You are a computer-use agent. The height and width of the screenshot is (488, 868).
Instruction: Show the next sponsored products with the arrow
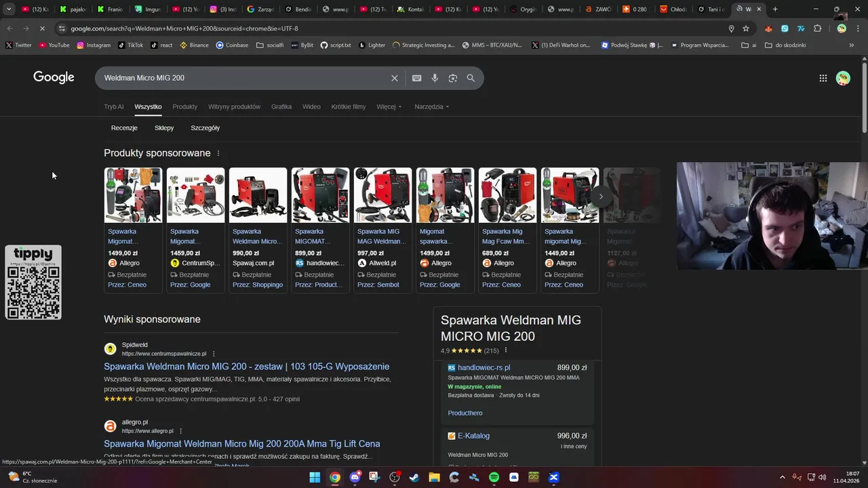click(x=601, y=197)
